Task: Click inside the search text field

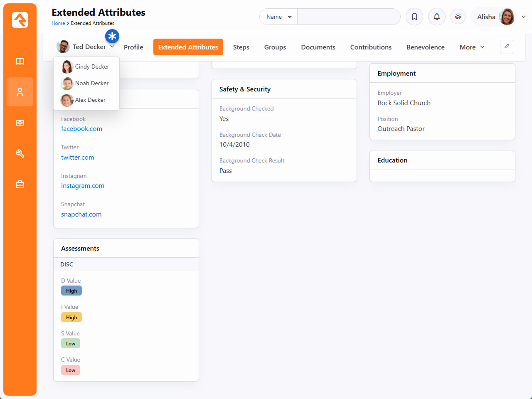Action: [348, 17]
